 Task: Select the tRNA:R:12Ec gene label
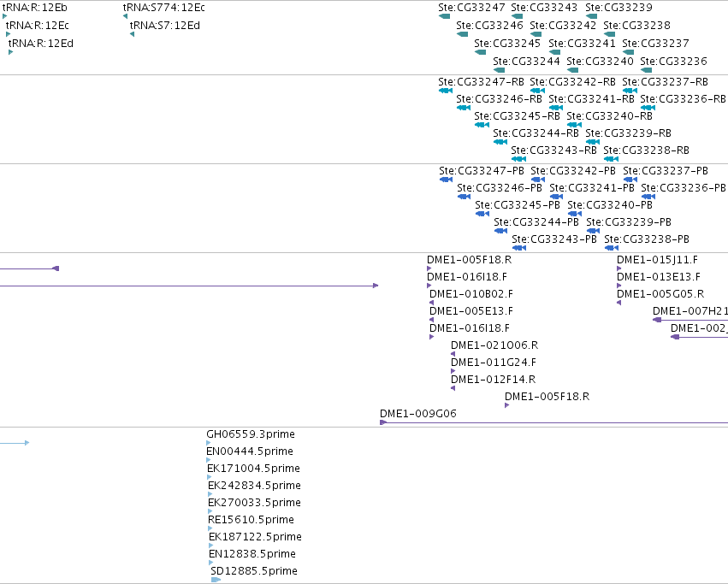(37, 25)
